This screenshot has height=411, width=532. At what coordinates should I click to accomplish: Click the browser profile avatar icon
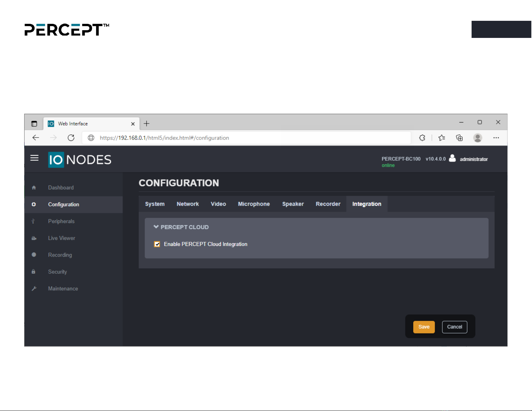(478, 138)
